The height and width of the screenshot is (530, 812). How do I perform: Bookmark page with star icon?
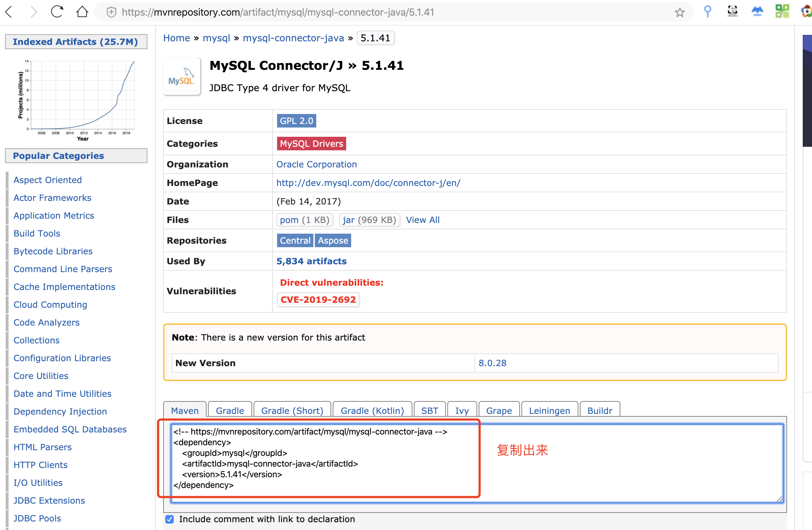680,12
